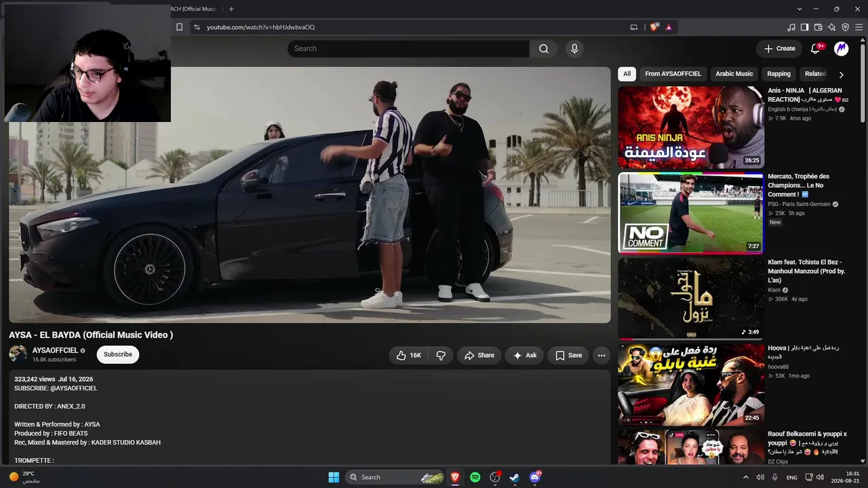Open YouTube notifications bell
This screenshot has height=488, width=868.
click(816, 49)
